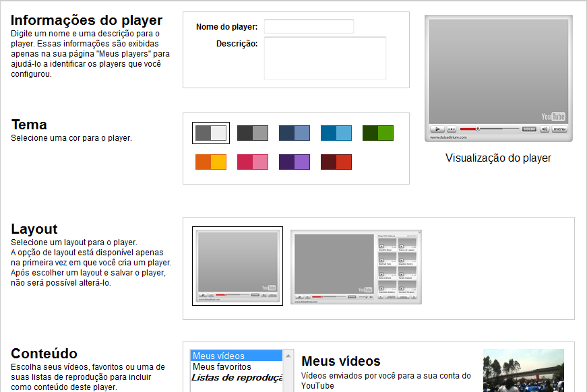
Task: Select the light blue theme swatch
Action: click(x=336, y=133)
